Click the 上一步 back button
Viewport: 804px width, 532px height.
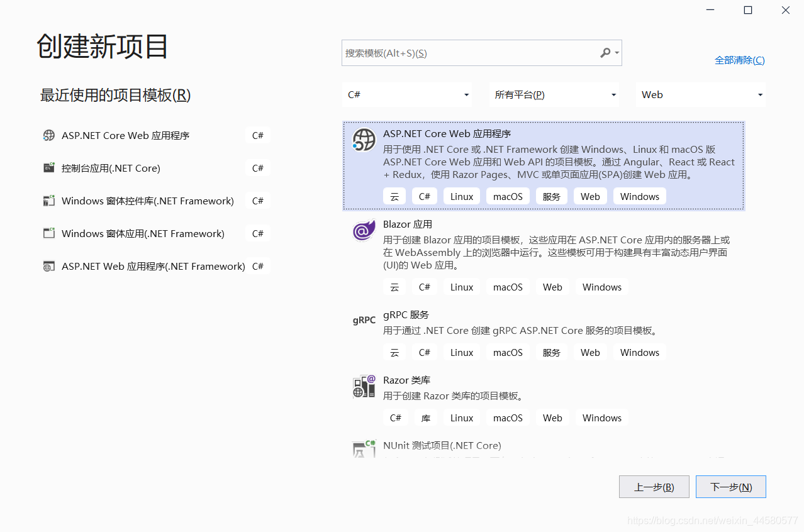coord(654,487)
